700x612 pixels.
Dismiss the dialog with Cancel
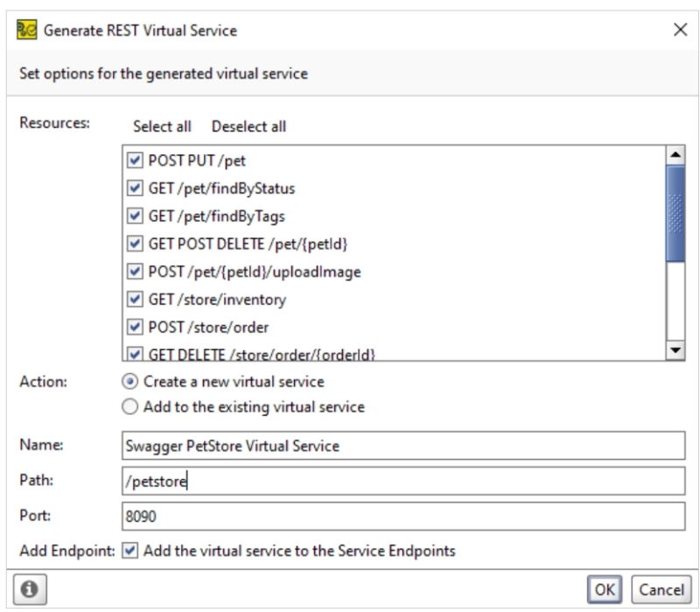(x=662, y=588)
